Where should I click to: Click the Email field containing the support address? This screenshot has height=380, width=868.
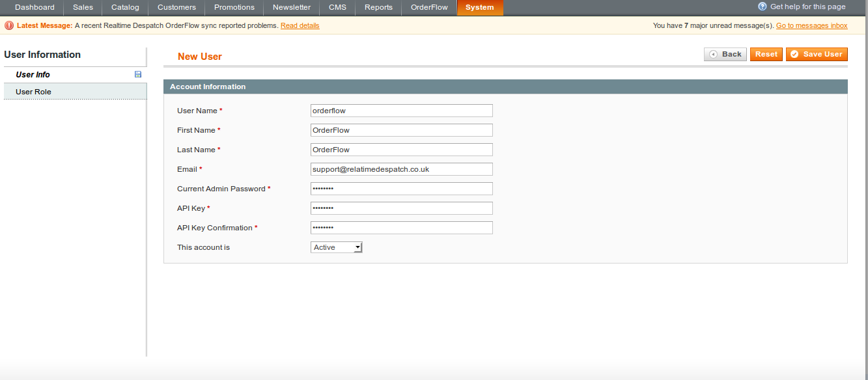401,169
